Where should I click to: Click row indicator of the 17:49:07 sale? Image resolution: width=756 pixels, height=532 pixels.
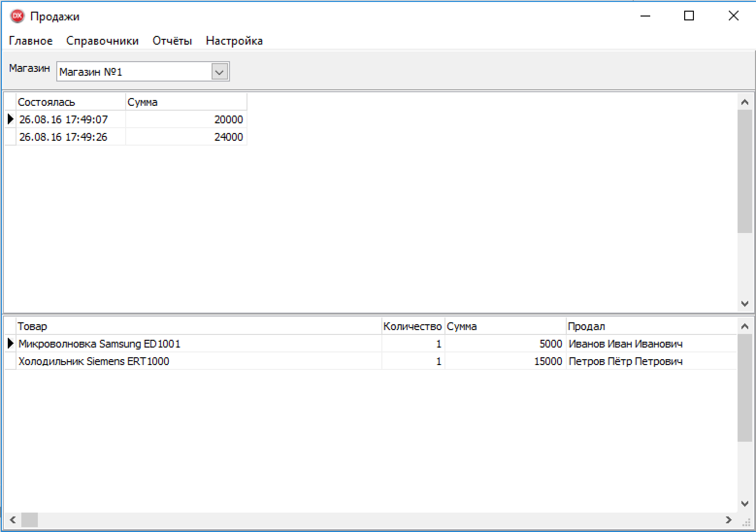point(10,119)
